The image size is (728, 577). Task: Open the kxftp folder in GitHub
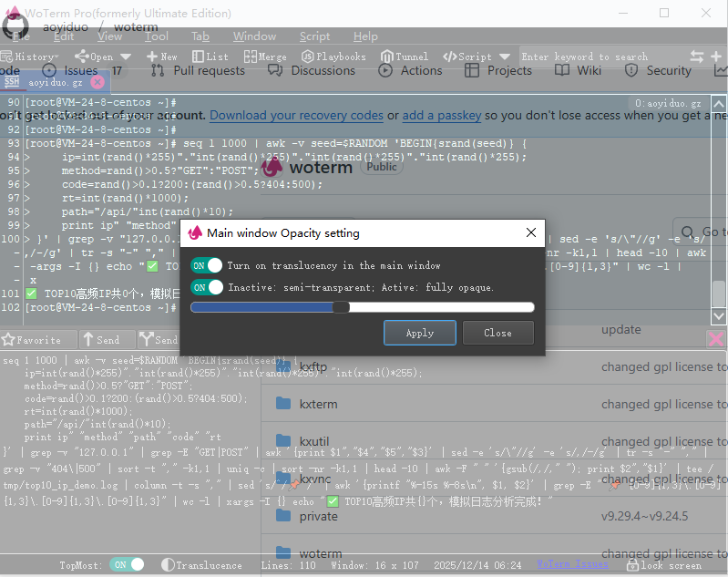(x=313, y=367)
